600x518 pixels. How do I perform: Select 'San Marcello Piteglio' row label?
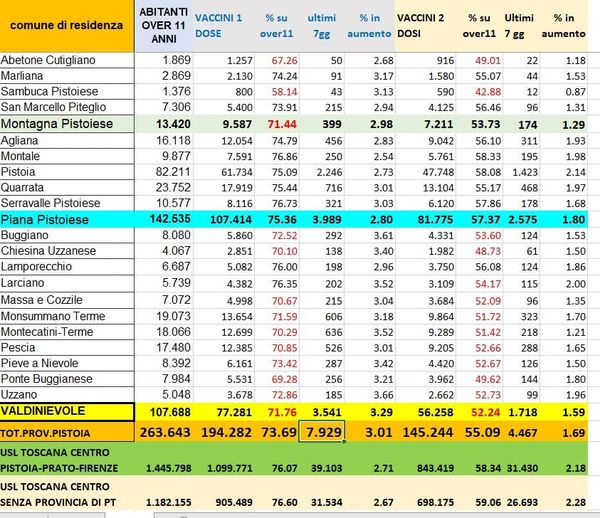[67, 107]
